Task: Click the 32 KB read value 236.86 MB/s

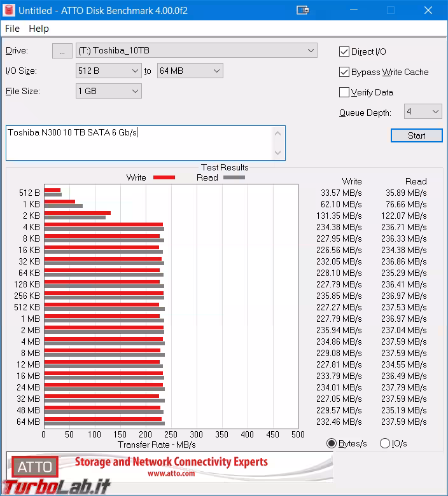Action: point(403,261)
